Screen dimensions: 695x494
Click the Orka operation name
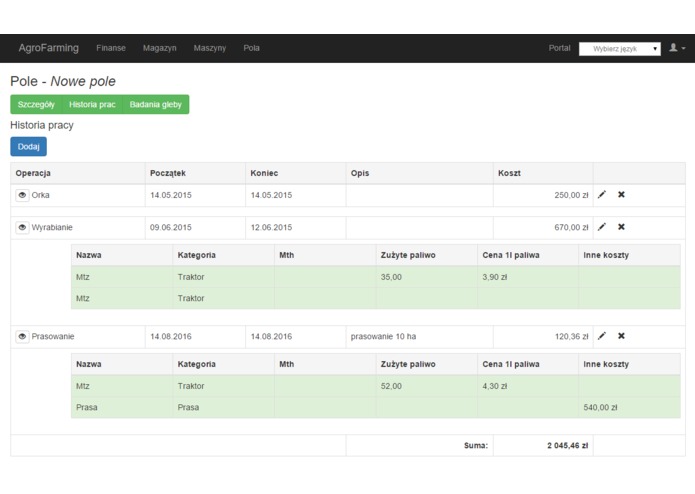(40, 195)
